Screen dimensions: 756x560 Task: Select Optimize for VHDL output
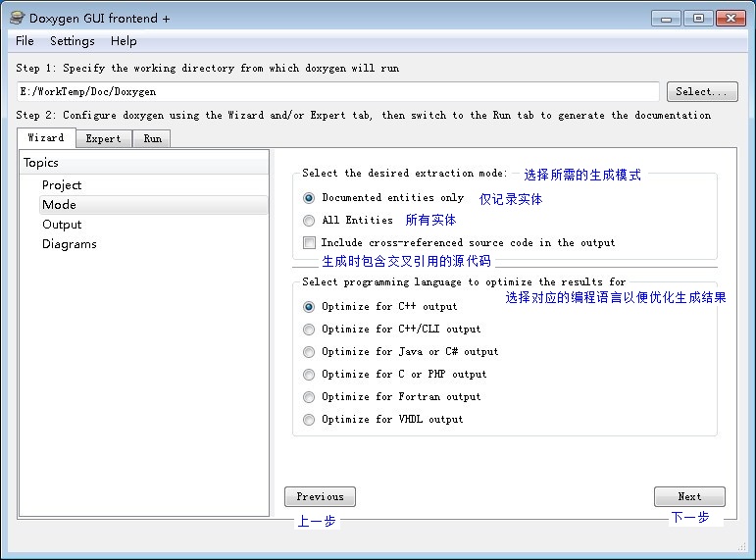click(309, 420)
